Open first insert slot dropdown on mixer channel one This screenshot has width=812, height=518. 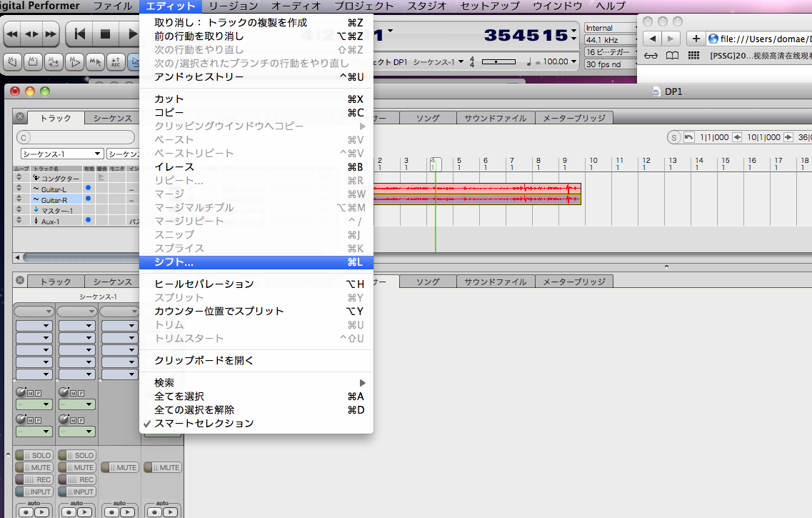click(x=34, y=326)
